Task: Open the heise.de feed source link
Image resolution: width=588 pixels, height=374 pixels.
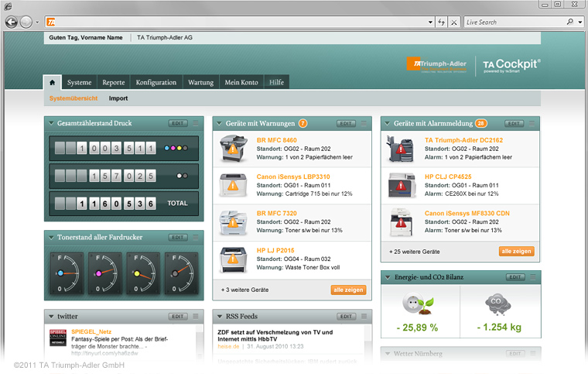Action: pyautogui.click(x=228, y=346)
